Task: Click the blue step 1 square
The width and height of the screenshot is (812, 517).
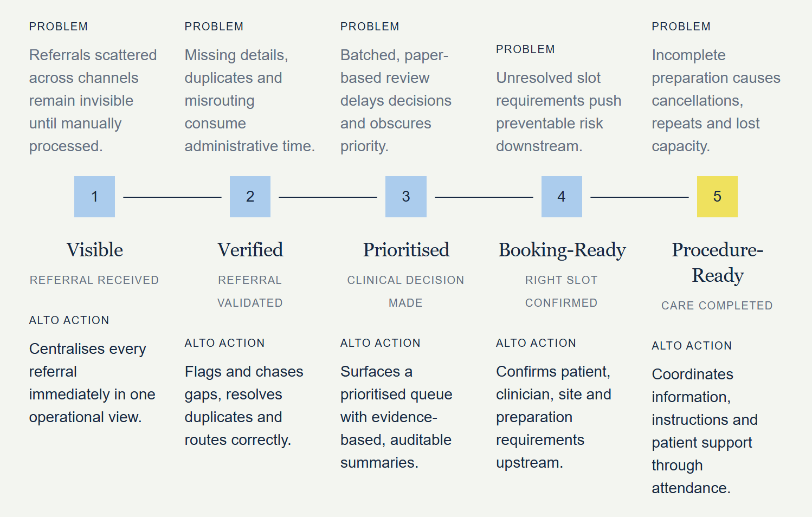Action: pyautogui.click(x=94, y=197)
